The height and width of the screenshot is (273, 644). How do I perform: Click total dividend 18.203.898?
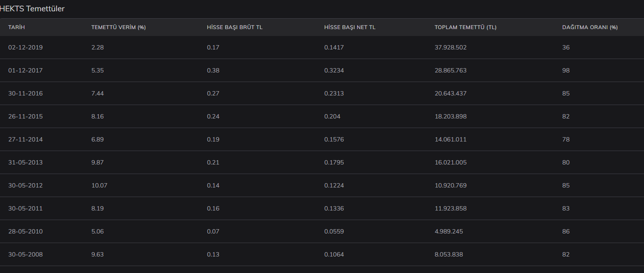coord(451,116)
